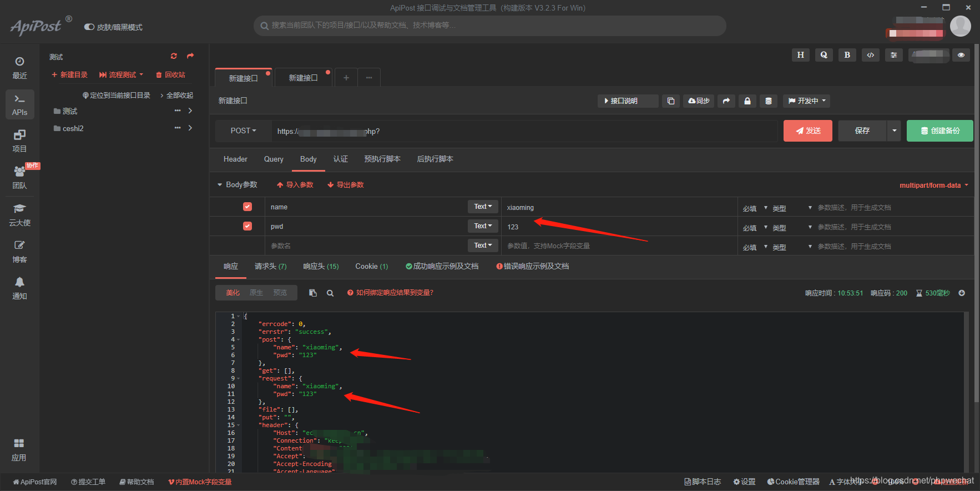Search the response with magnifier icon
Image resolution: width=980 pixels, height=491 pixels.
pyautogui.click(x=330, y=293)
